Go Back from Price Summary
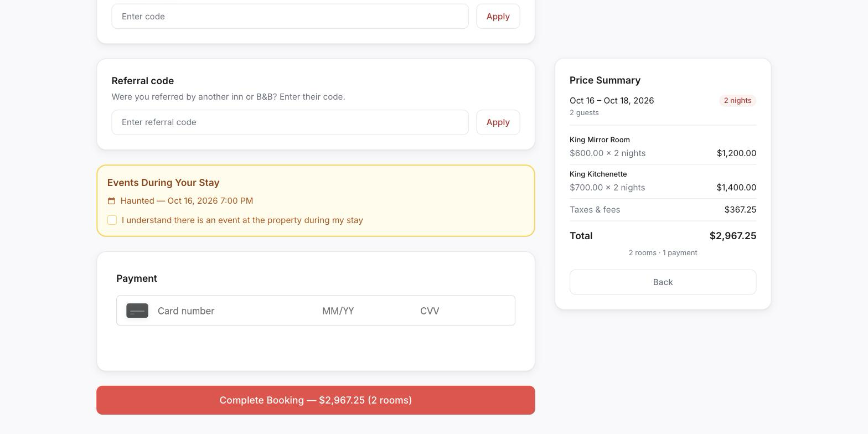This screenshot has height=434, width=868. [663, 282]
